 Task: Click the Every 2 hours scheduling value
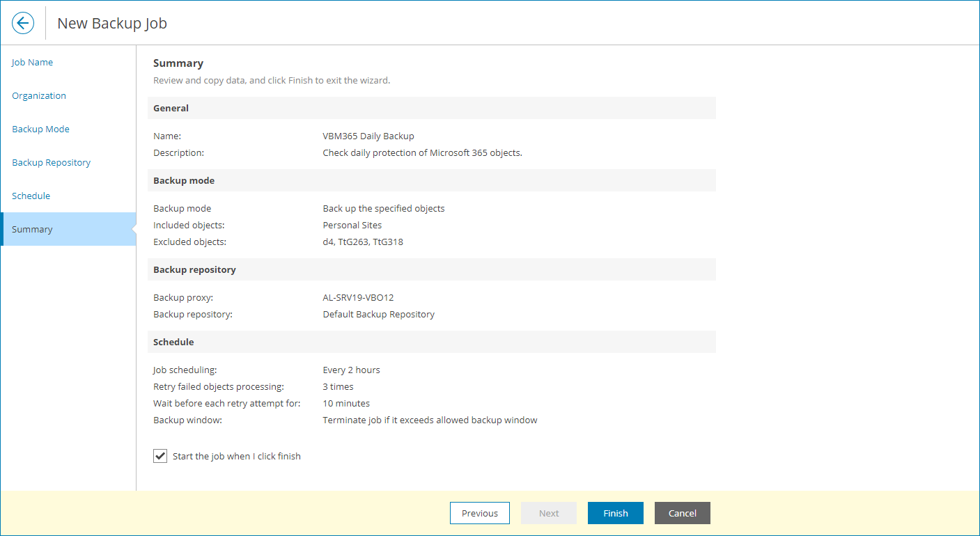(x=350, y=370)
